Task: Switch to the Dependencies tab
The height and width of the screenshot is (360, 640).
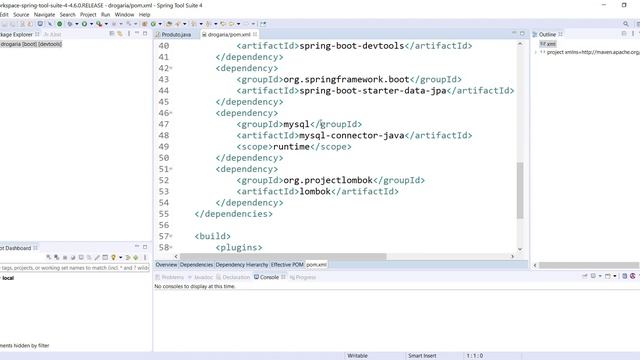Action: [196, 265]
